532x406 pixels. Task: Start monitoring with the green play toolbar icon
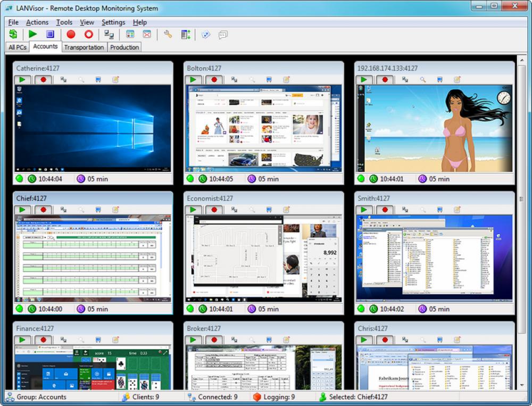point(33,34)
